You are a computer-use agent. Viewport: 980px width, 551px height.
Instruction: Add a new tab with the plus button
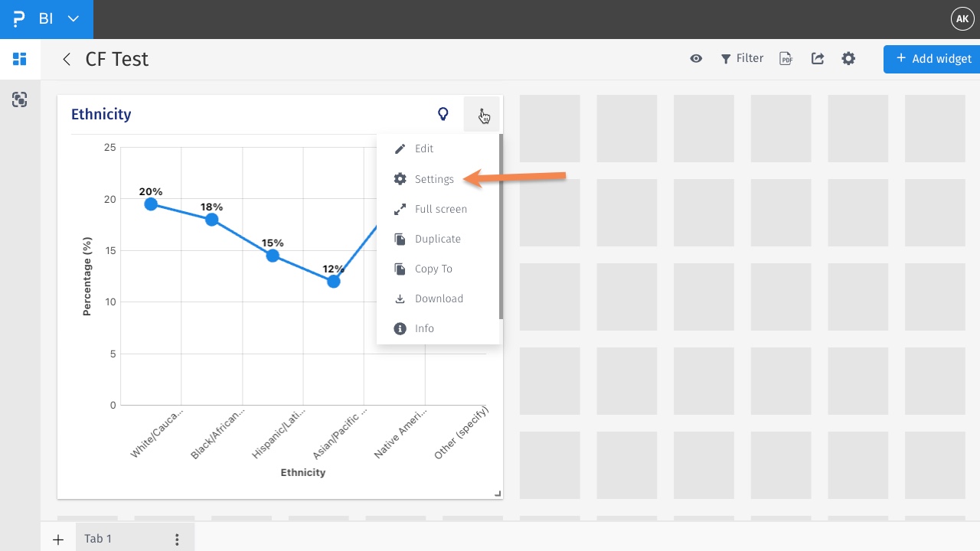point(58,540)
